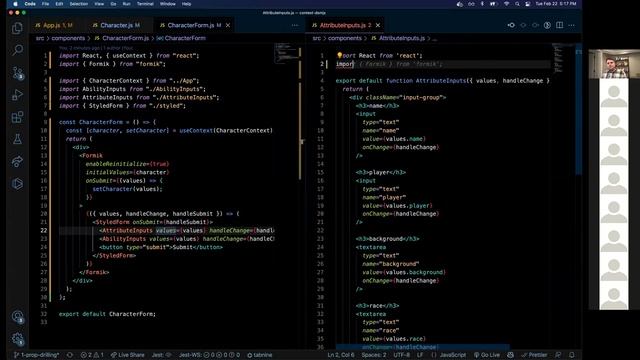Open the Source Control view
Viewport: 640px width, 360px height.
[18, 73]
